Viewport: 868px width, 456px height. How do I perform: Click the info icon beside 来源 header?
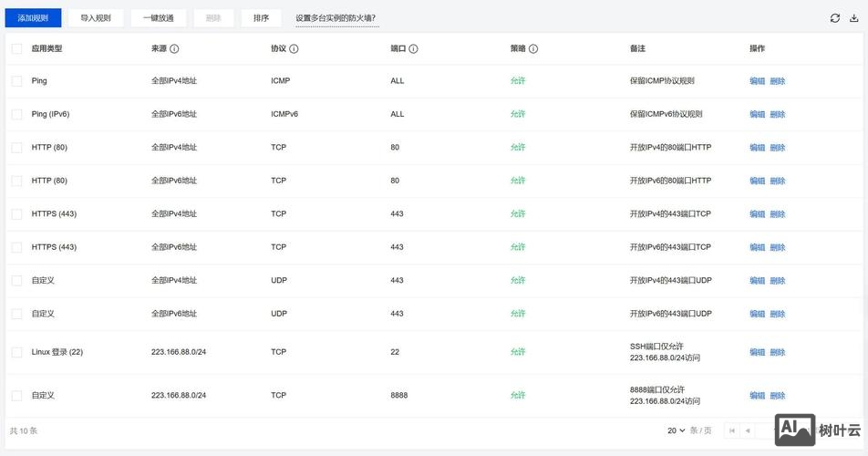[x=174, y=49]
